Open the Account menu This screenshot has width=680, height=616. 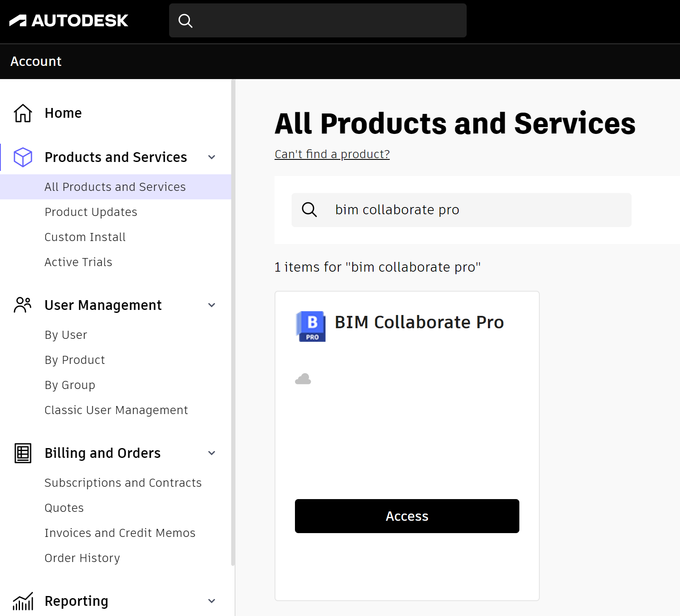[36, 62]
